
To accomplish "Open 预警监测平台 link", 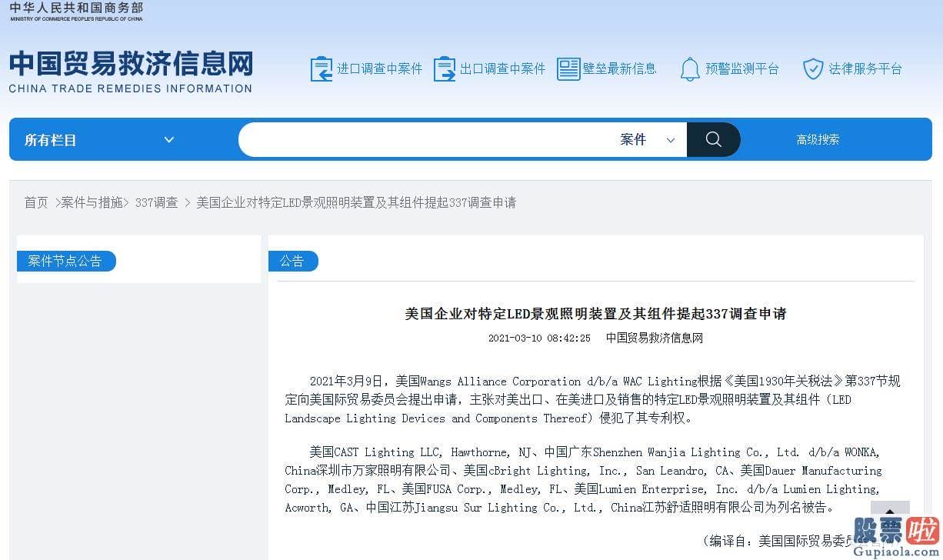I will coord(742,68).
